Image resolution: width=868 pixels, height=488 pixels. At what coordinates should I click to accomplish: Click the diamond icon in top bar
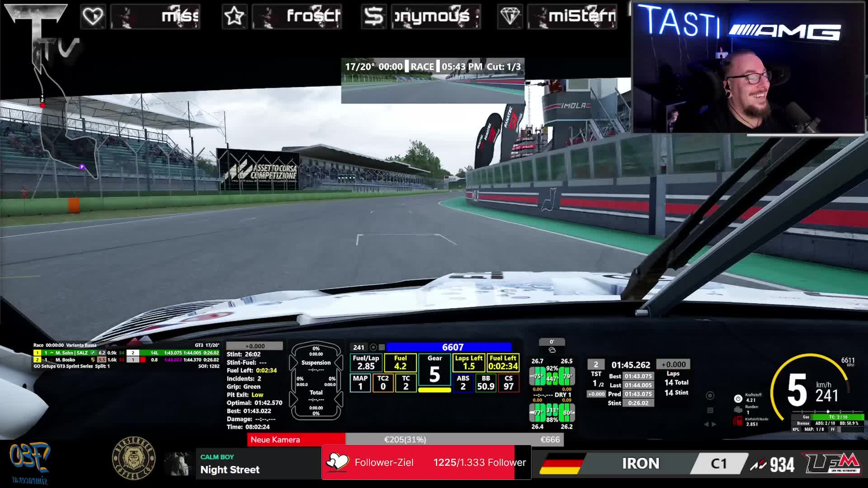[x=510, y=17]
